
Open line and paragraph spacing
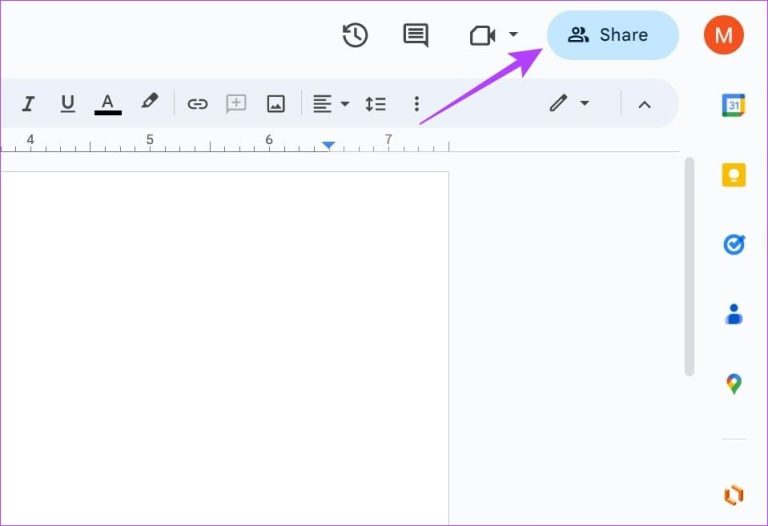point(375,103)
